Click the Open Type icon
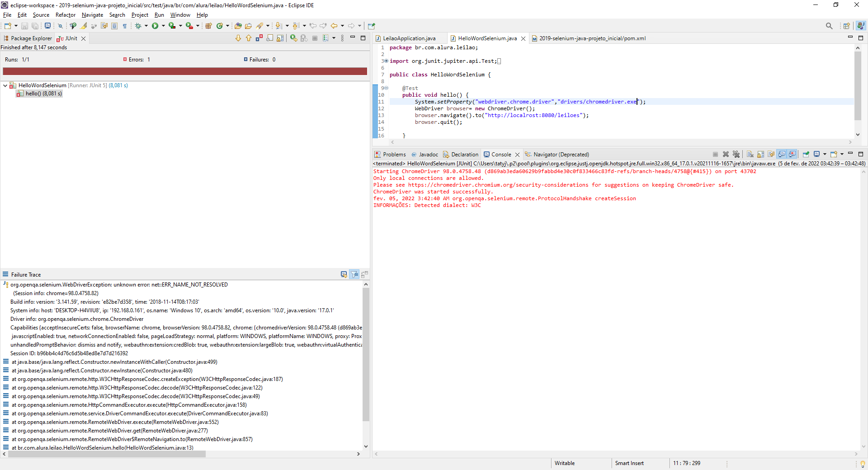Viewport: 868px width, 470px height. [238, 26]
